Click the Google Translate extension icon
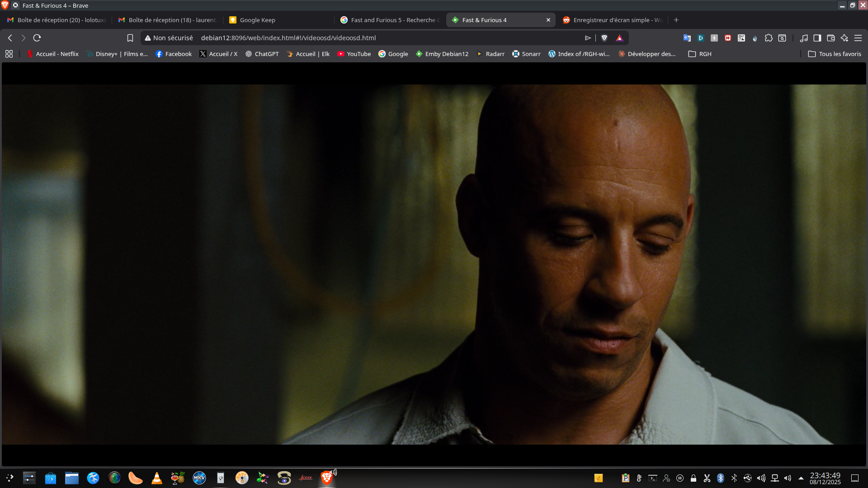 click(687, 38)
